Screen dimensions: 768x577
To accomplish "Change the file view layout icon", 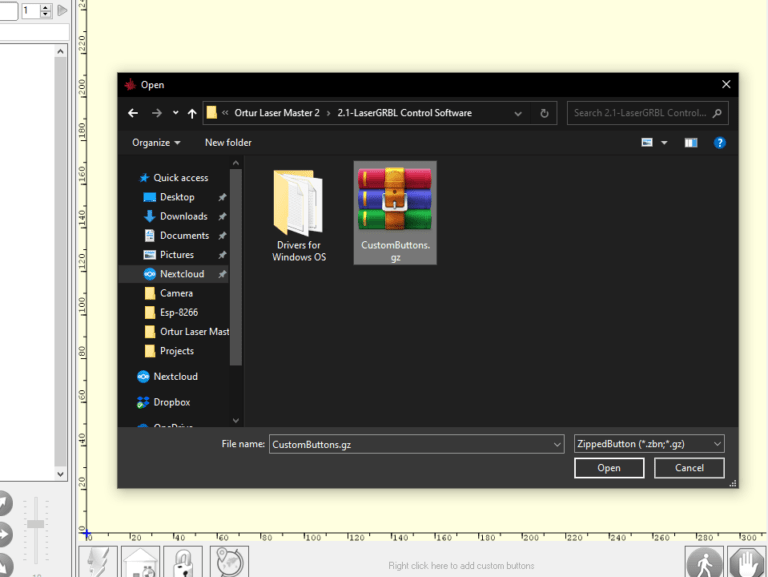I will (647, 143).
